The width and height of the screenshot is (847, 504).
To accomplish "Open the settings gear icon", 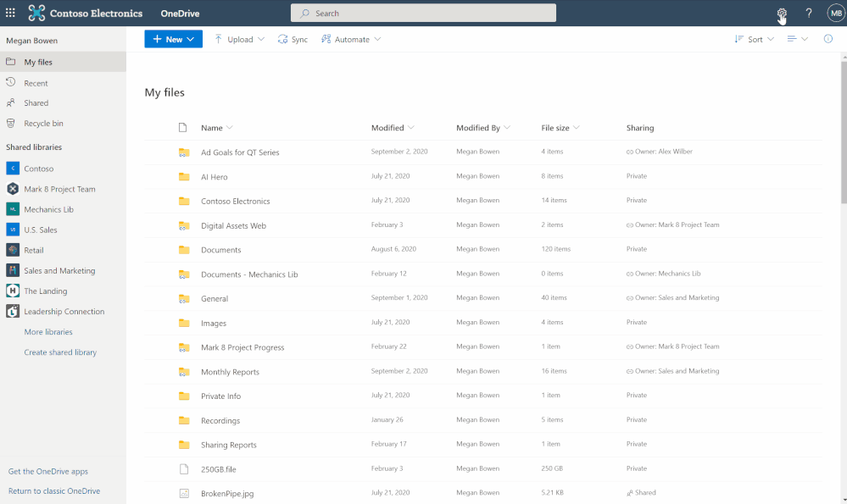I will 782,14.
